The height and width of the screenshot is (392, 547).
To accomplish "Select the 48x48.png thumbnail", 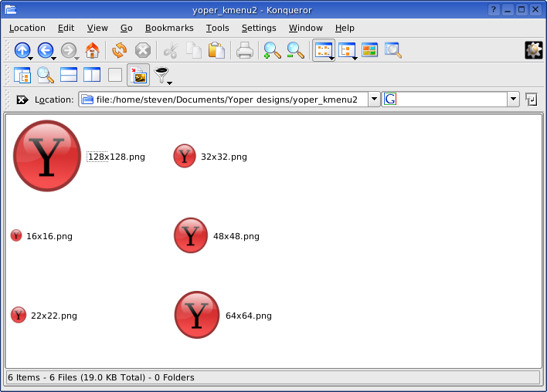I will click(x=191, y=235).
